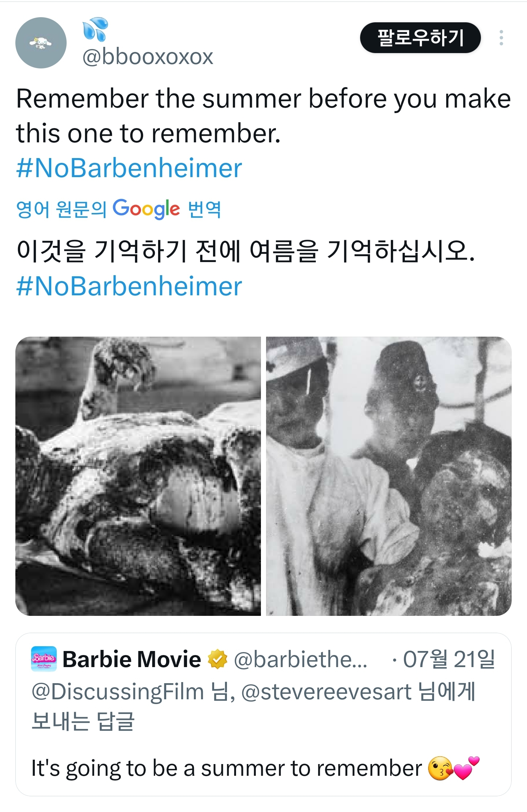Click the 영어 원문의 translation source link
The height and width of the screenshot is (812, 527).
coord(61,209)
